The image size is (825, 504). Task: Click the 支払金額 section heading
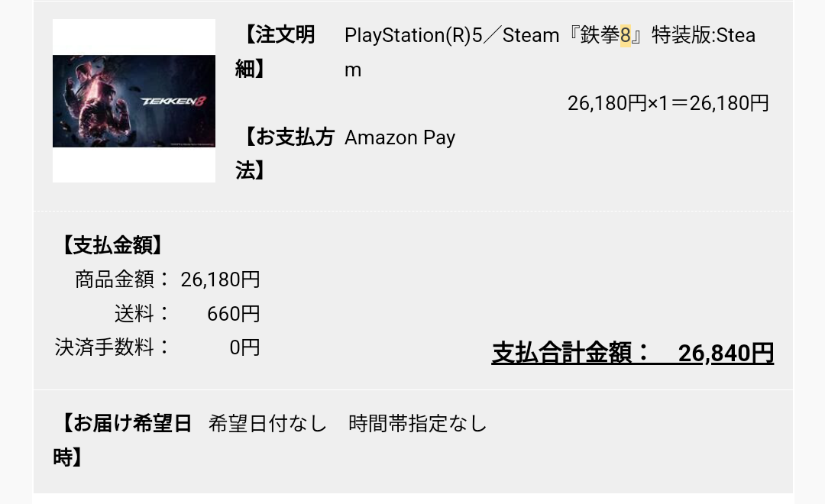[x=112, y=245]
